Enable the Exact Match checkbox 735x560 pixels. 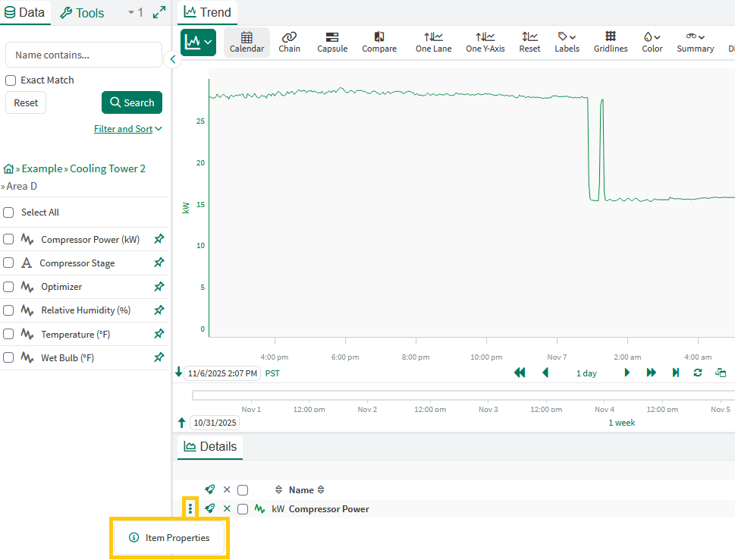11,80
